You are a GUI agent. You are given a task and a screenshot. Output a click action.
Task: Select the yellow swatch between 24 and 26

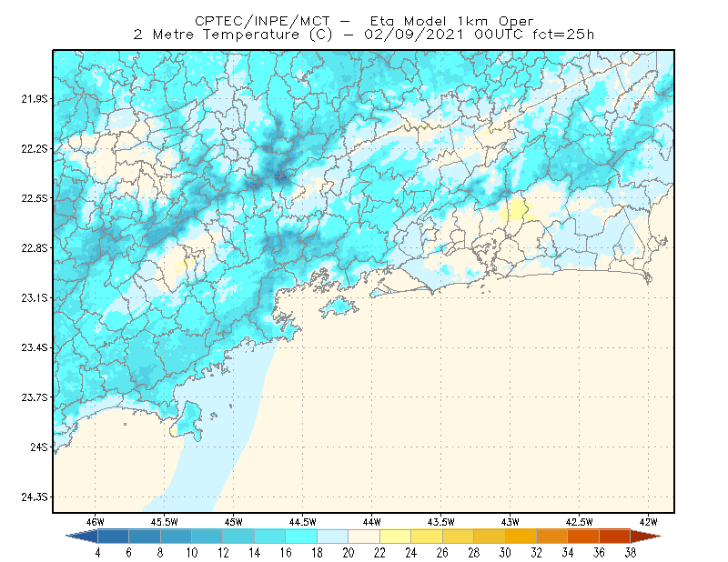click(427, 536)
